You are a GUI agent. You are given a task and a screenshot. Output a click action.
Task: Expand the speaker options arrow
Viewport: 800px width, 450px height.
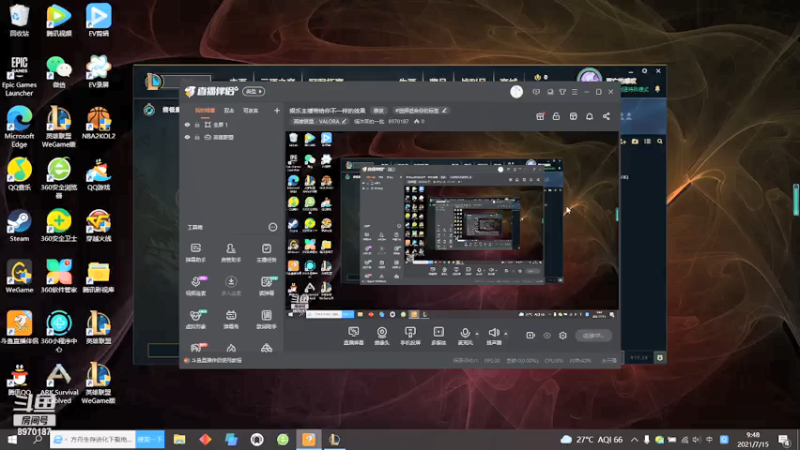click(x=506, y=334)
